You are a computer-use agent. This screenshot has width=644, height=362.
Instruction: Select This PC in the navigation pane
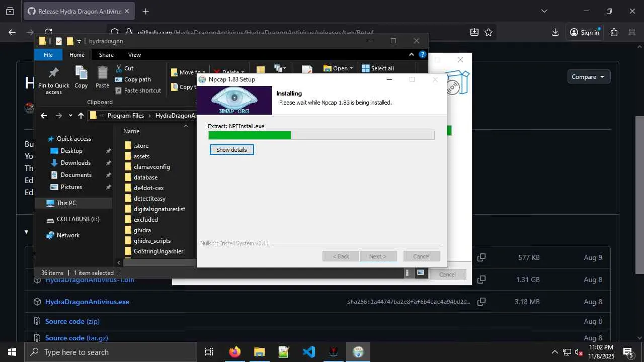(66, 203)
